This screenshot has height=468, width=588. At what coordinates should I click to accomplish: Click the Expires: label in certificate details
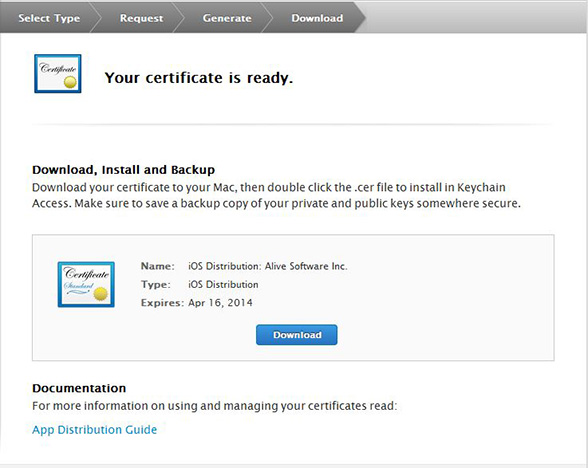tap(162, 303)
